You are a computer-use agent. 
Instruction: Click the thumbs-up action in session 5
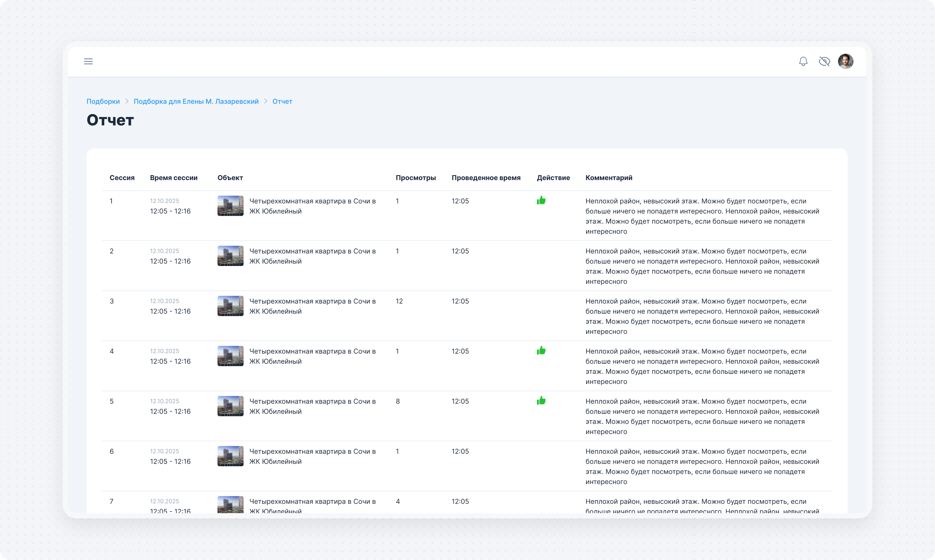pos(541,401)
